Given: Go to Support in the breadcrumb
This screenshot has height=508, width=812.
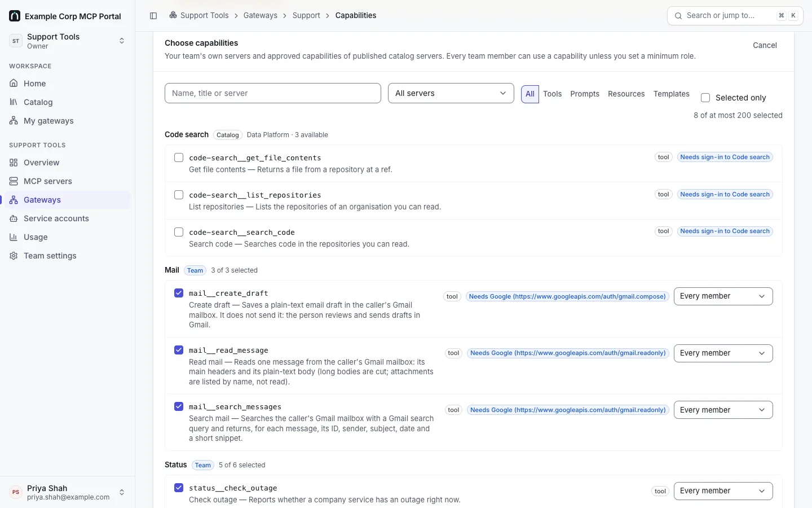Looking at the screenshot, I should pos(306,15).
